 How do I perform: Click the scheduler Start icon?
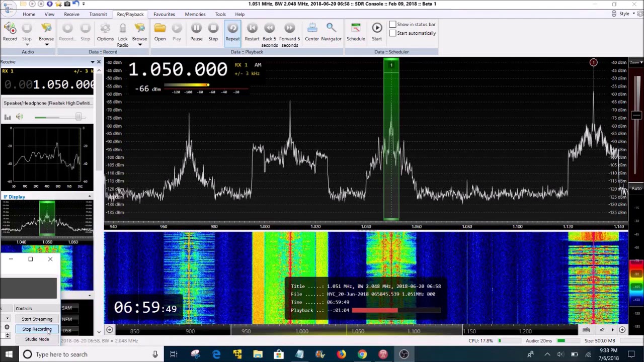377,29
